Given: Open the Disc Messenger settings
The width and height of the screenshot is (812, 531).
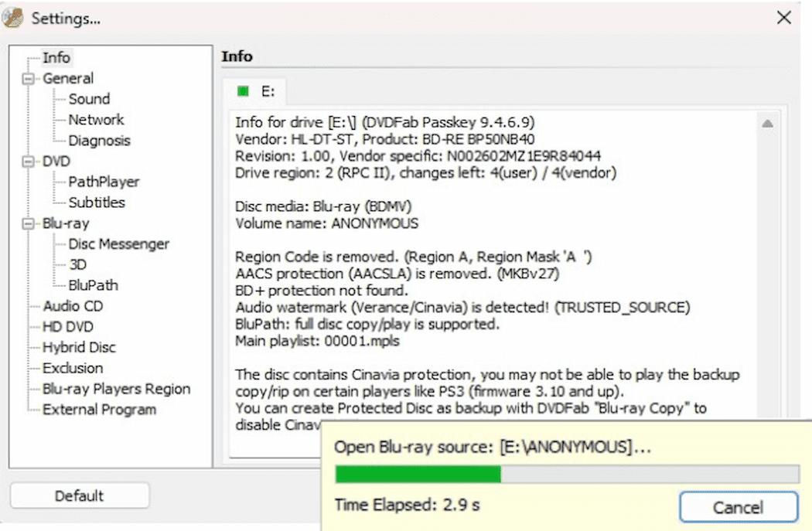Looking at the screenshot, I should click(x=118, y=243).
